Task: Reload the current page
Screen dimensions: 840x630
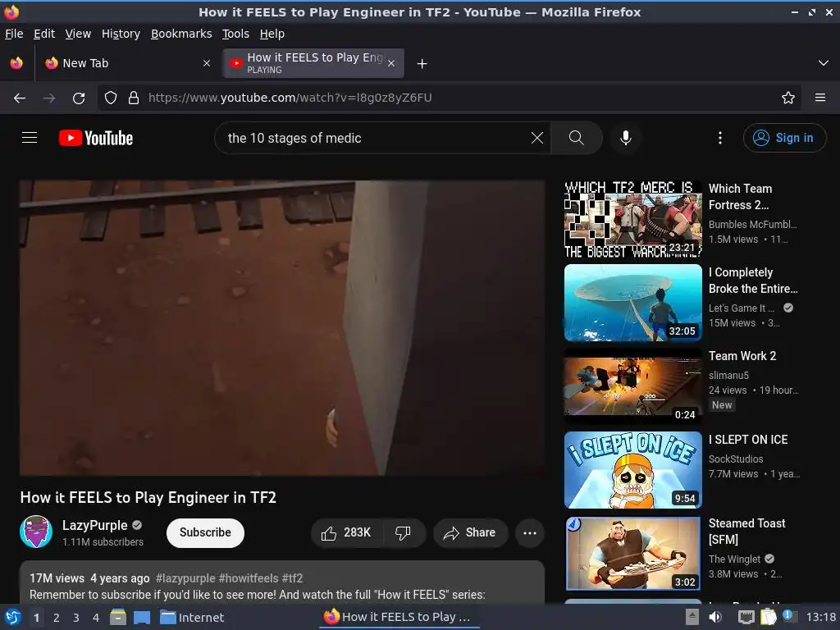Action: tap(79, 98)
